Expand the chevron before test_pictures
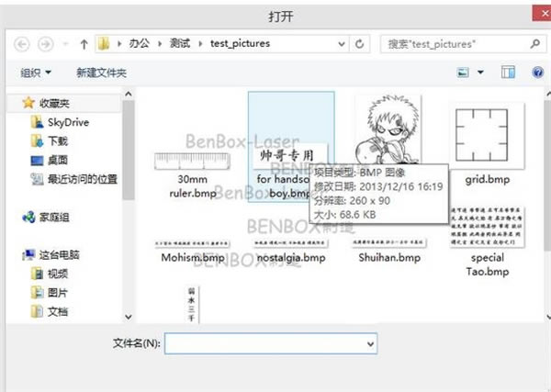The height and width of the screenshot is (392, 551). coord(200,44)
